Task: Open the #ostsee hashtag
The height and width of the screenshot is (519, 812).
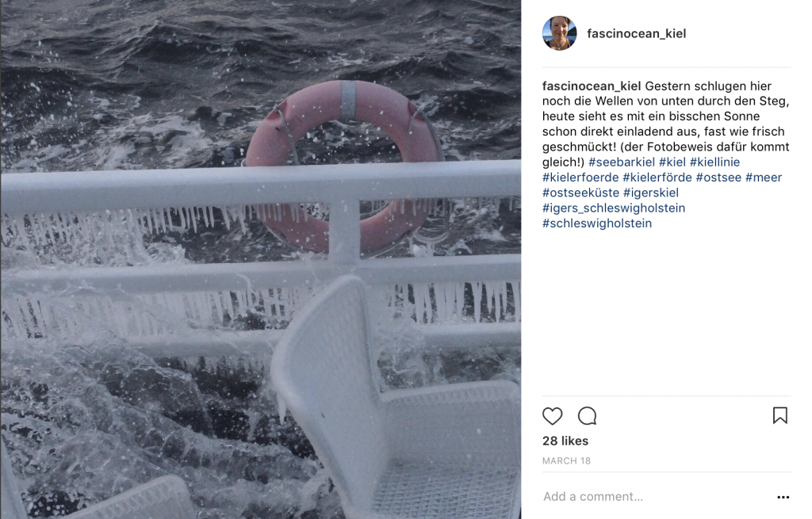Action: point(718,177)
